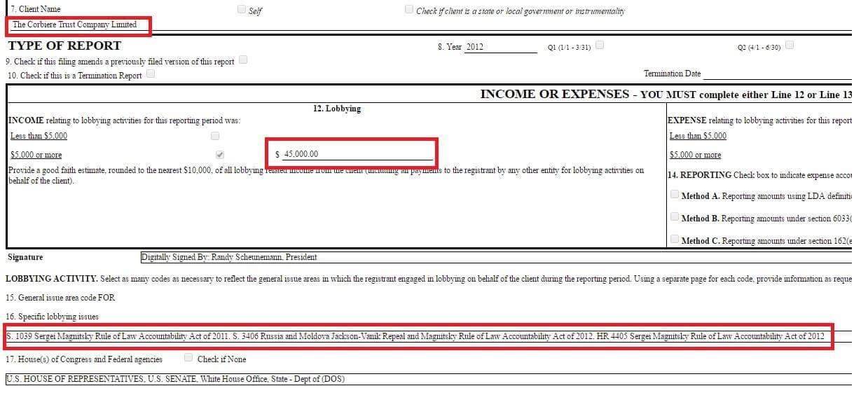Tick the Check if None box
This screenshot has height=407, width=868.
[188, 358]
